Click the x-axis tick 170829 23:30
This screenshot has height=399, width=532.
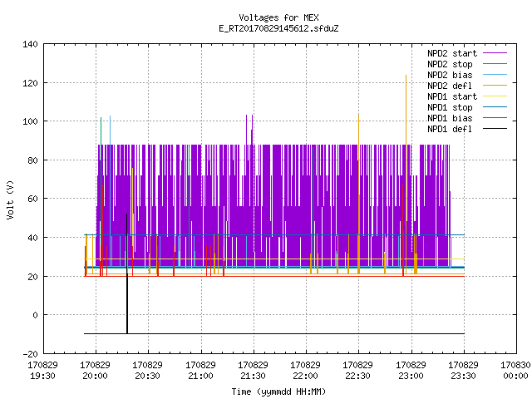click(463, 371)
